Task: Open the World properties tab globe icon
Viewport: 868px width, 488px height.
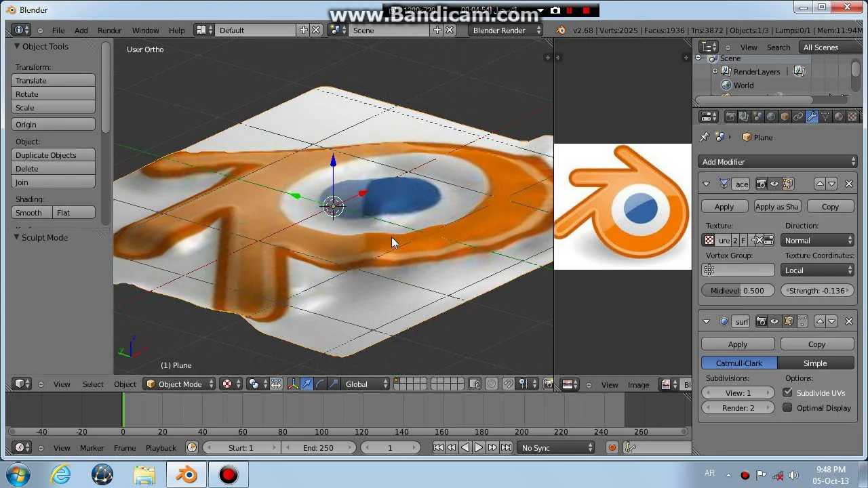Action: pyautogui.click(x=771, y=117)
